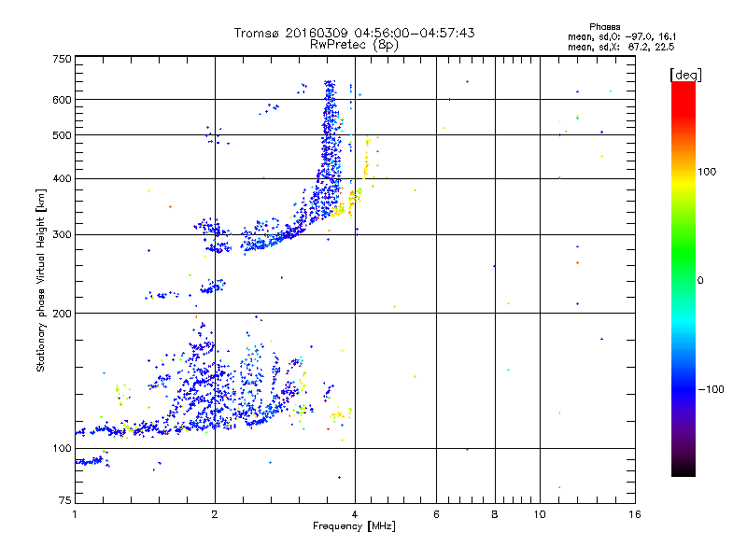Click the x-axis tick label '2'
The height and width of the screenshot is (560, 747).
coord(215,514)
